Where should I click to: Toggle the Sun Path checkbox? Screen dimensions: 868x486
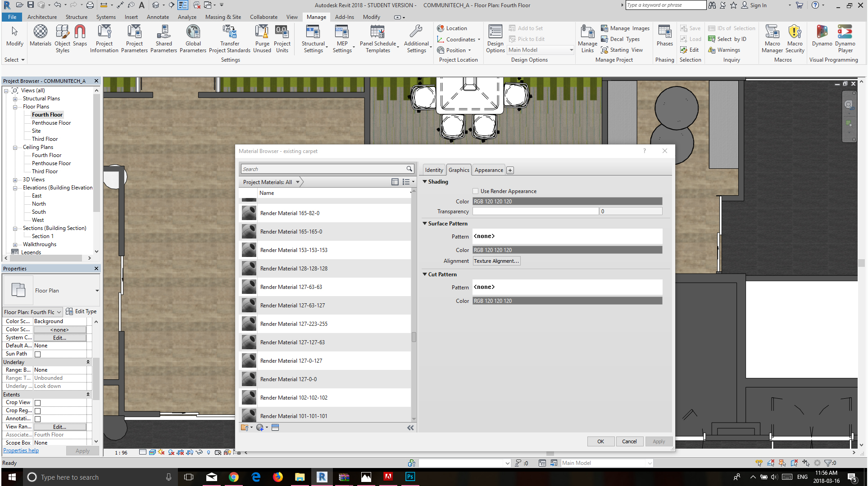click(x=38, y=354)
